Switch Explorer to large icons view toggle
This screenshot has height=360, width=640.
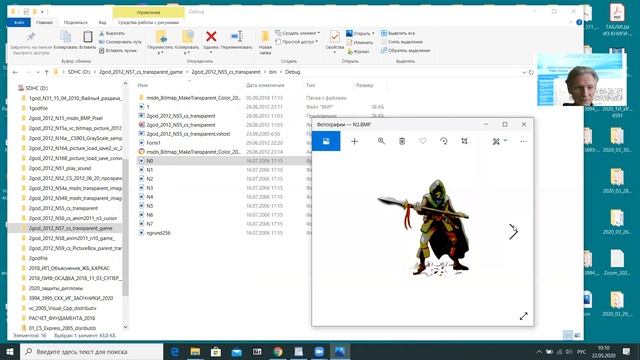pos(577,336)
